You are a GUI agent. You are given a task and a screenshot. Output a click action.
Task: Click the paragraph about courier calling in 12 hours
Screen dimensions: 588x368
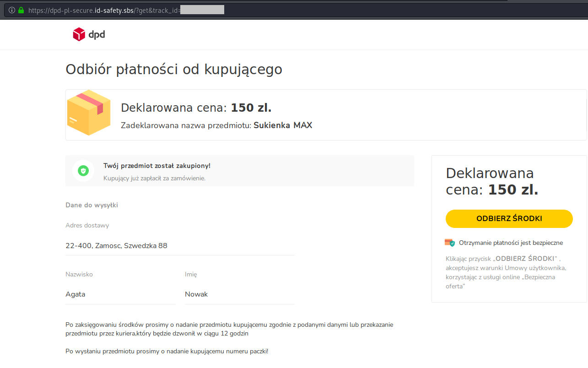tap(229, 329)
